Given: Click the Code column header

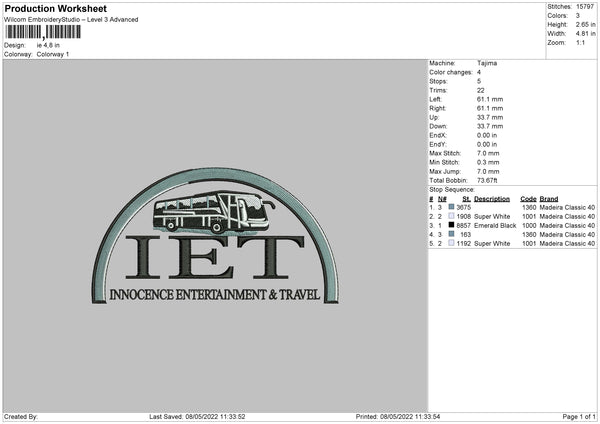Looking at the screenshot, I should pos(528,199).
